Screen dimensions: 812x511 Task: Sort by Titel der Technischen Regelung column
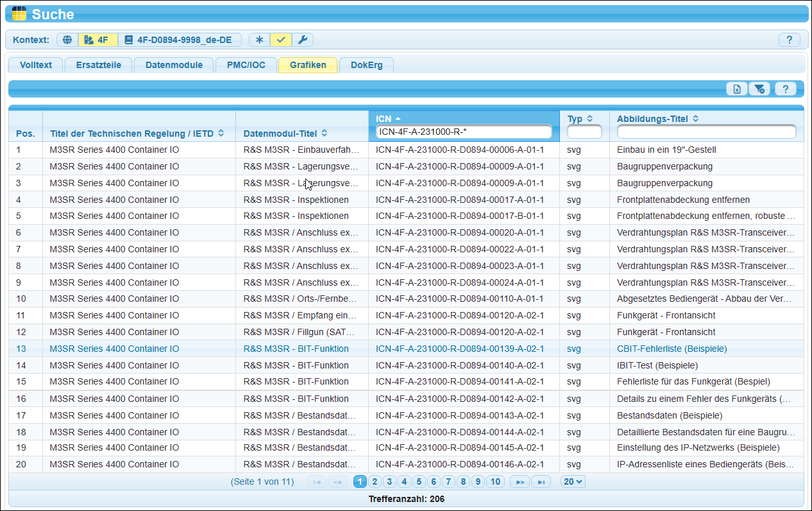point(137,134)
